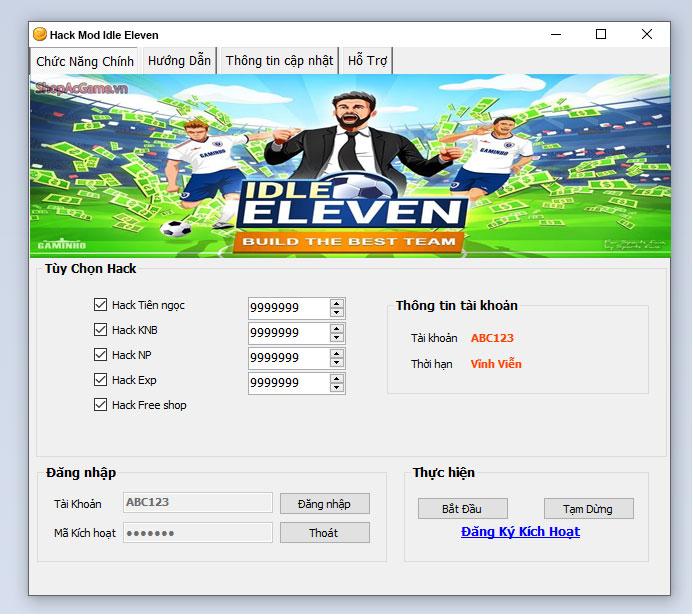Increase the Hack Tiên ngọc value with up arrow
Image resolution: width=693 pixels, height=616 pixels.
(337, 304)
